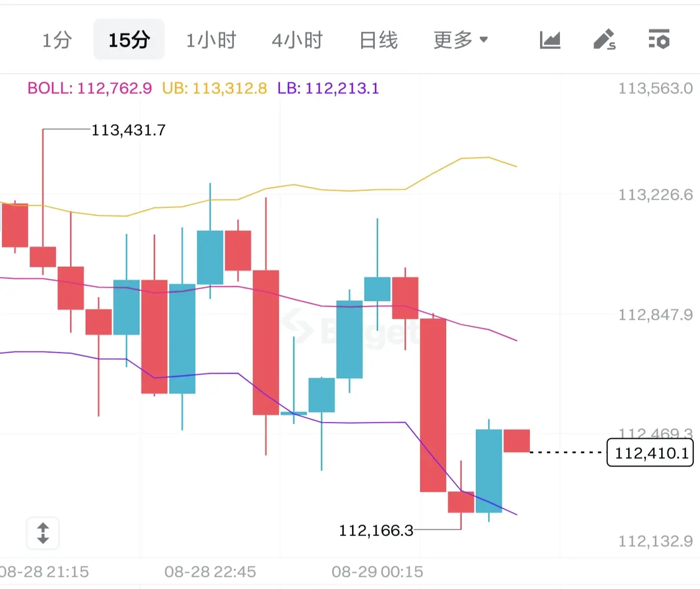Click the last red candlestick on the right
700x589 pixels.
[x=516, y=441]
